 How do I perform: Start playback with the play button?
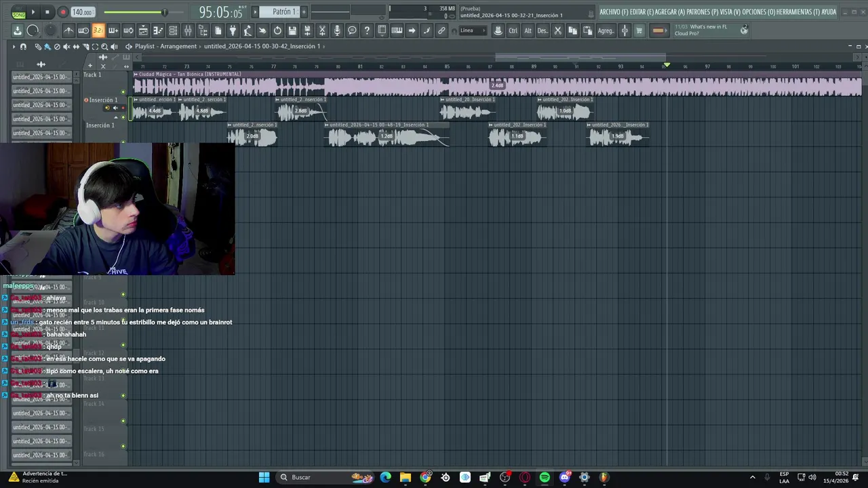click(x=33, y=12)
